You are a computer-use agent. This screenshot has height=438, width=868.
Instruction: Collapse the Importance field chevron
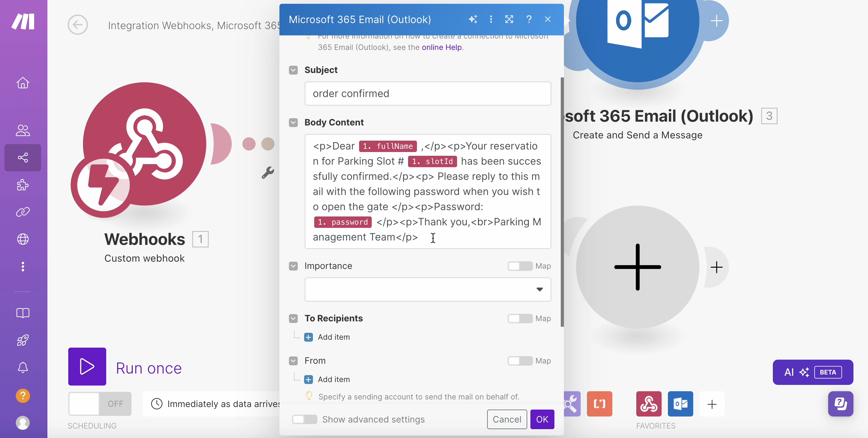pyautogui.click(x=293, y=266)
